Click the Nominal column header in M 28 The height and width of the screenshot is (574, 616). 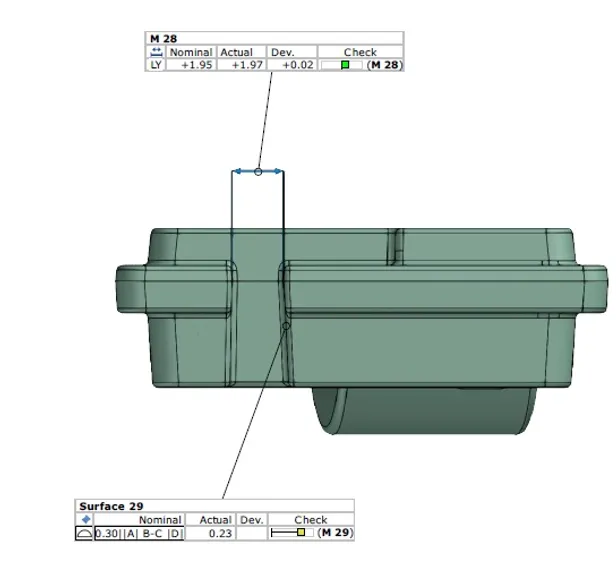[190, 52]
